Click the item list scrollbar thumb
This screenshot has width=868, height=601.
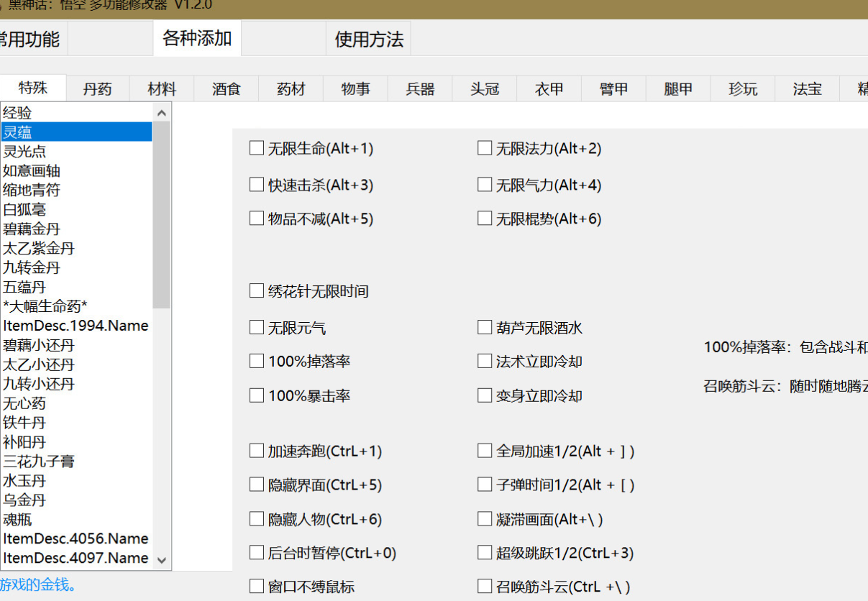tap(162, 216)
